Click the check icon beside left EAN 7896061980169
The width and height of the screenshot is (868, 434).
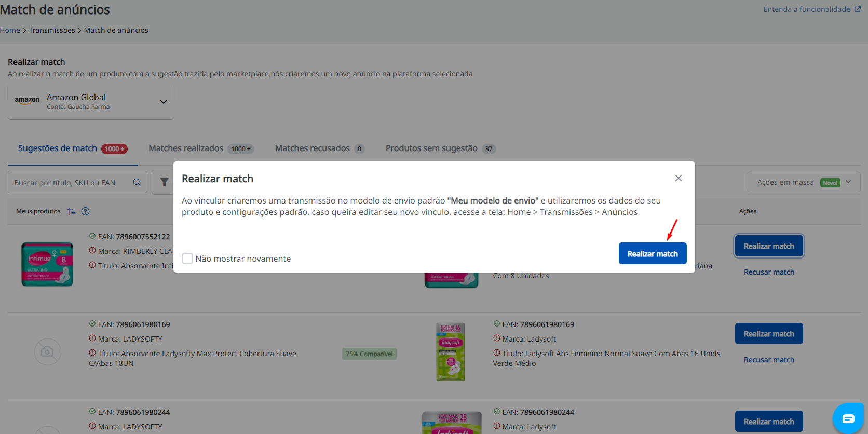coord(92,324)
